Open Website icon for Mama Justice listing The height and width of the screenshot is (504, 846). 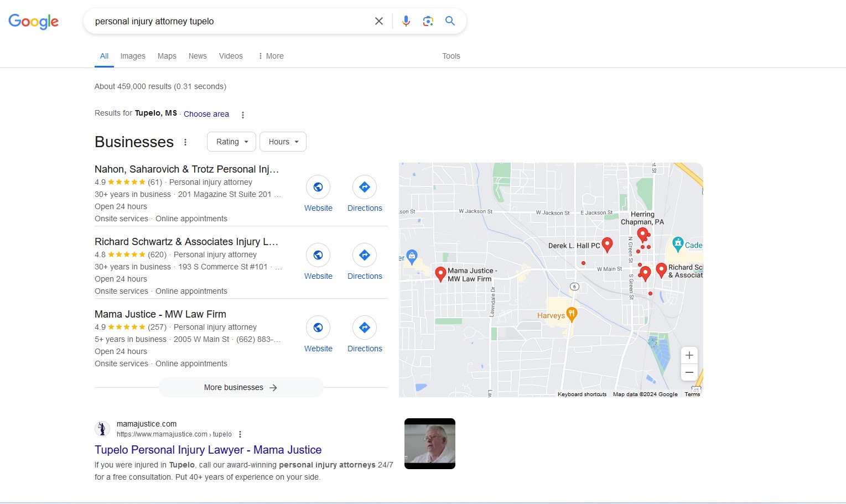tap(318, 328)
